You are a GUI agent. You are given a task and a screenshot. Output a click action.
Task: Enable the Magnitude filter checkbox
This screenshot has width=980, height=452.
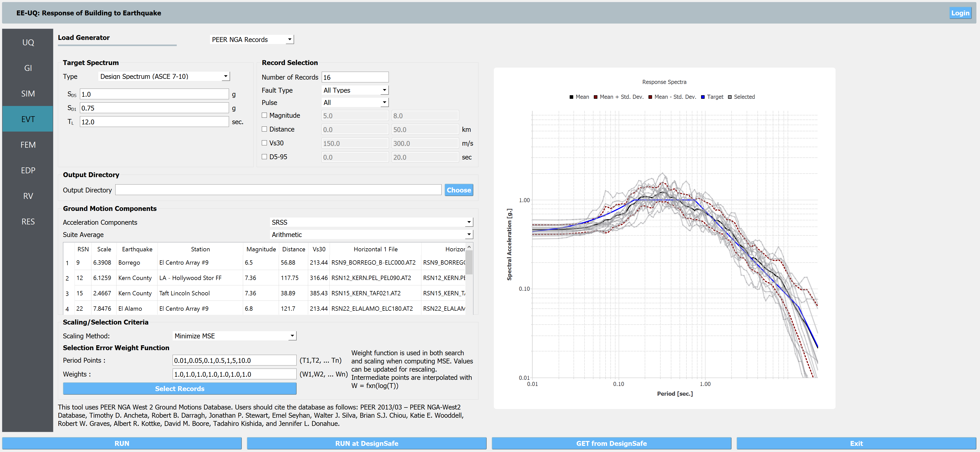coord(264,115)
